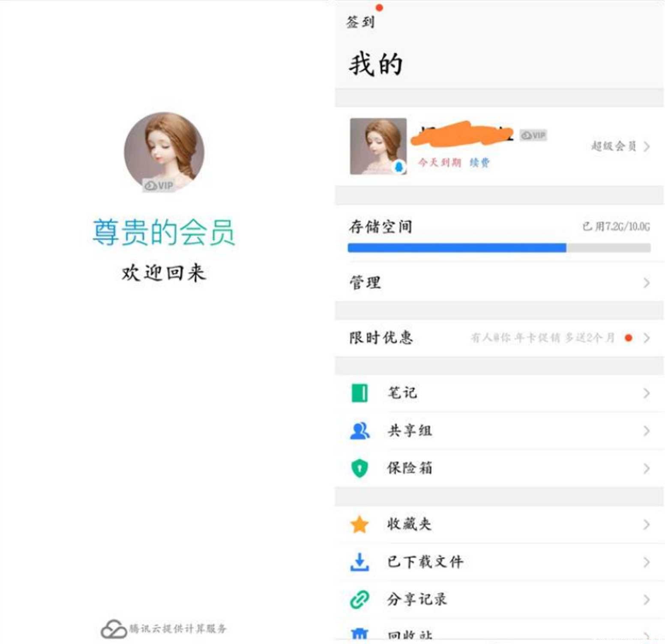Click the QQ badge on the profile avatar

tap(399, 167)
